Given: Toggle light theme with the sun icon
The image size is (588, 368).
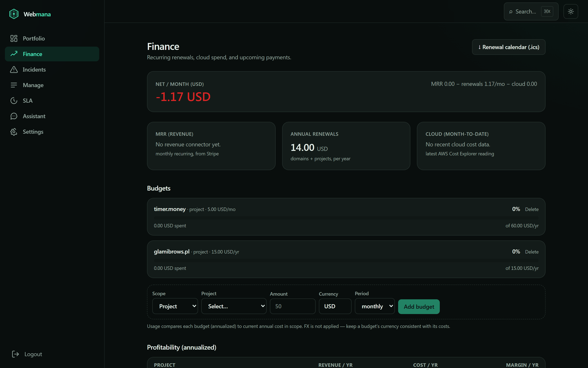Looking at the screenshot, I should (x=571, y=11).
